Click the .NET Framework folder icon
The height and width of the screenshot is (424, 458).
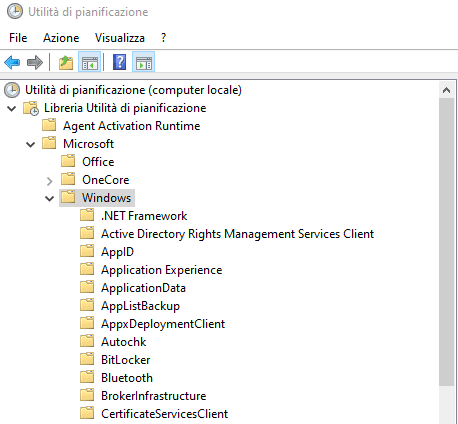87,215
